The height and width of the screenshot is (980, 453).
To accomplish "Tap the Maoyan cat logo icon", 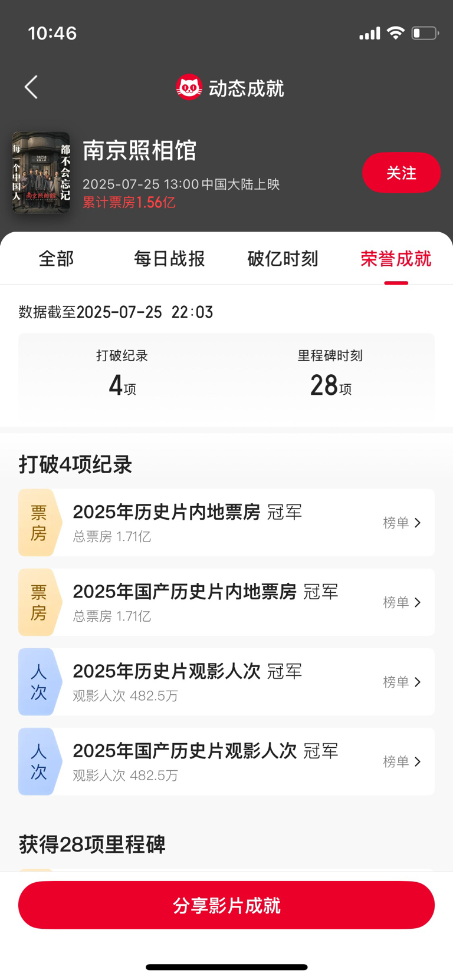I will coord(189,87).
